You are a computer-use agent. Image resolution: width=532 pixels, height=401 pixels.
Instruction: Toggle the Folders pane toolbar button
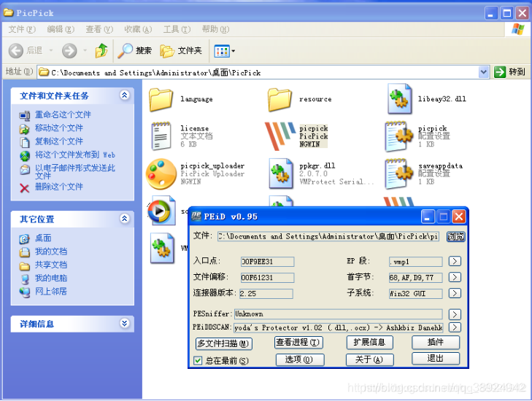coord(181,51)
